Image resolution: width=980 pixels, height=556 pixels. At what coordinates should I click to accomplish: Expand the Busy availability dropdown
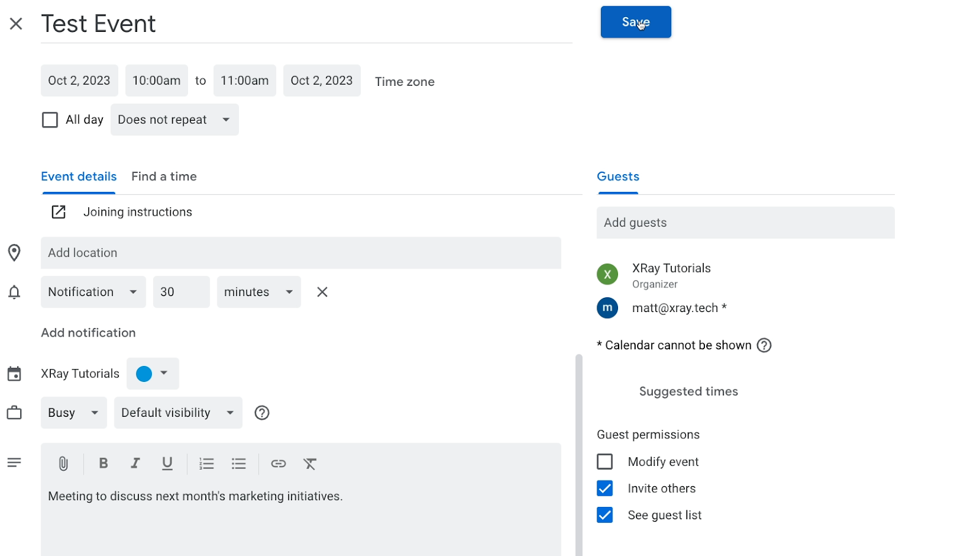point(73,413)
